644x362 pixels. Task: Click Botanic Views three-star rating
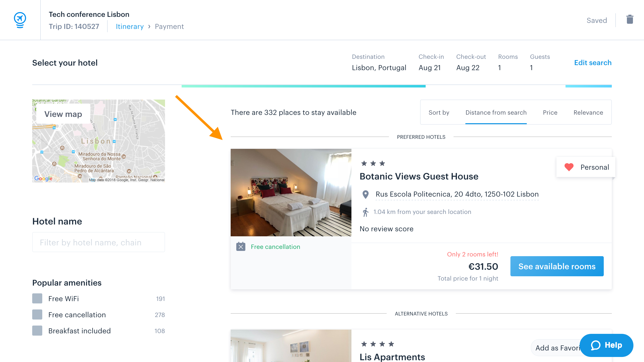[x=373, y=163]
